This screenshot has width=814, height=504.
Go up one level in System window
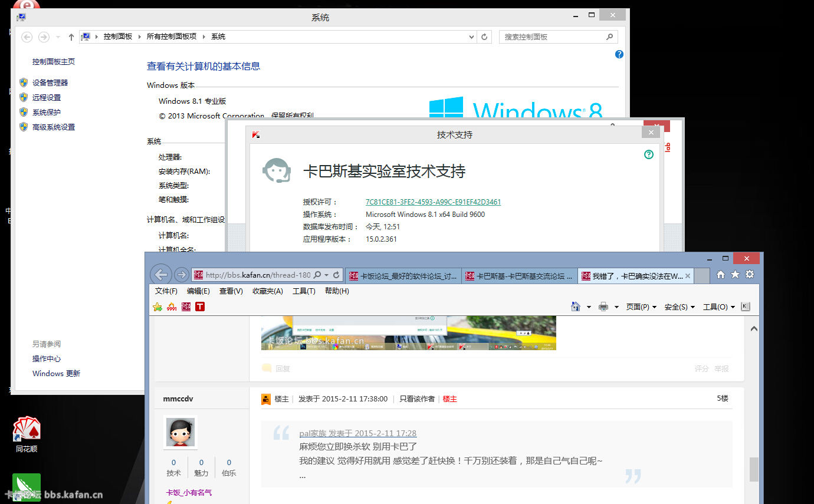point(71,37)
